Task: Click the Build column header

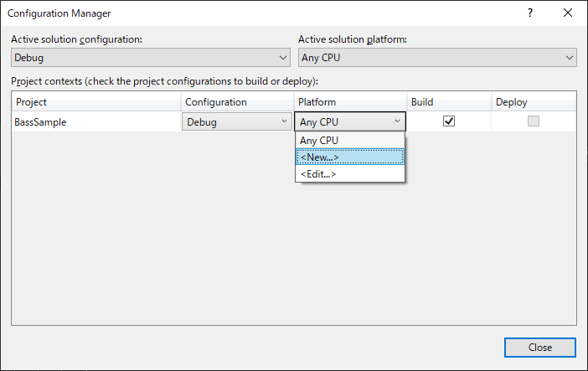Action: [448, 102]
